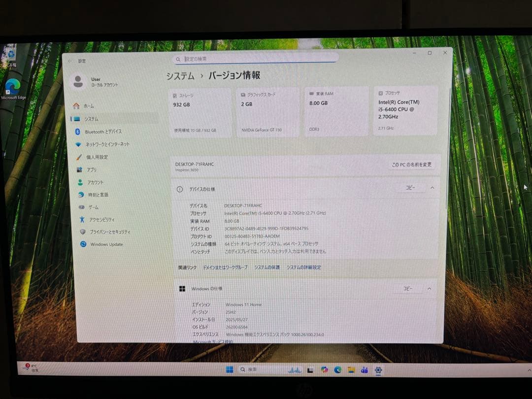Image resolution: width=532 pixels, height=399 pixels.
Task: Click the 関連リンク label
Action: pos(187,267)
